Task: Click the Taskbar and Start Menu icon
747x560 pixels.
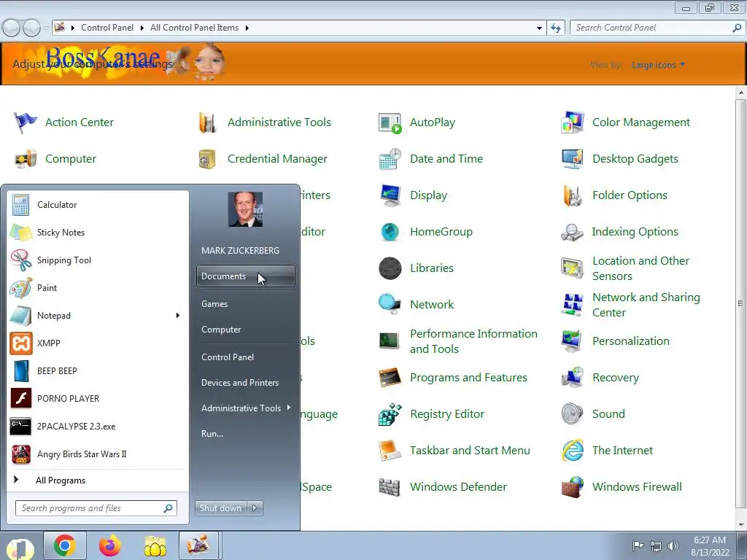Action: tap(390, 451)
